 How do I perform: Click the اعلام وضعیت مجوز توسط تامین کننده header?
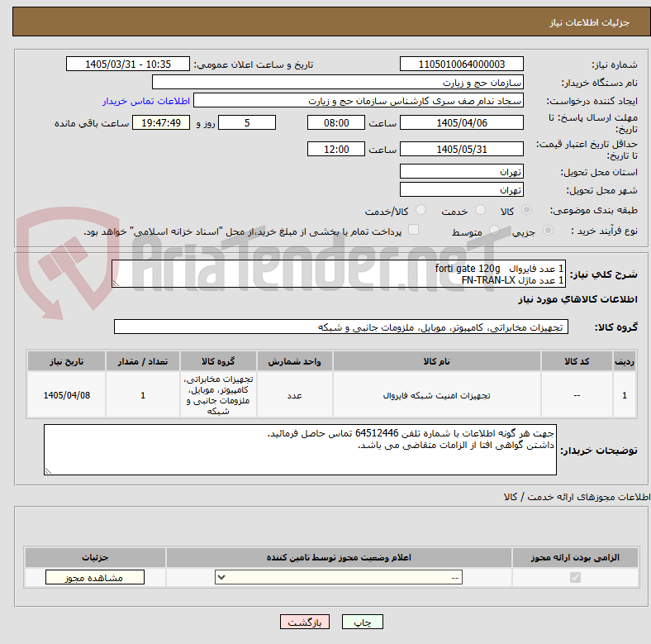(x=339, y=557)
